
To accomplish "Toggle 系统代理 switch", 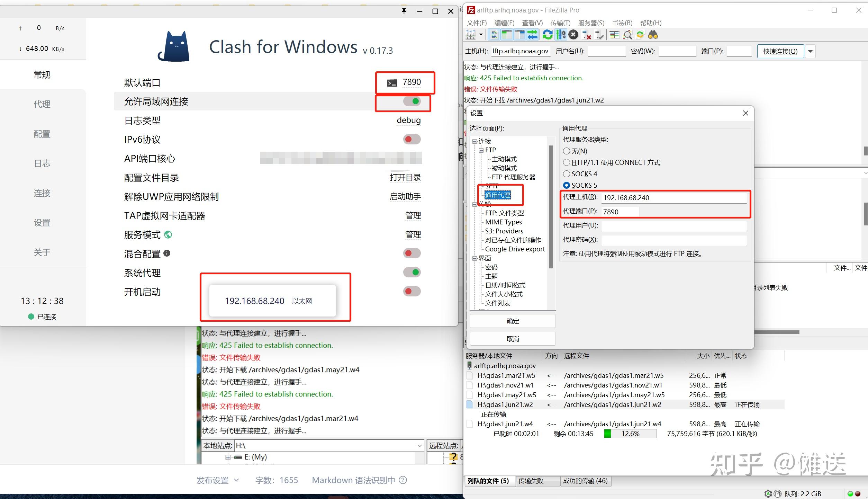I will click(412, 272).
